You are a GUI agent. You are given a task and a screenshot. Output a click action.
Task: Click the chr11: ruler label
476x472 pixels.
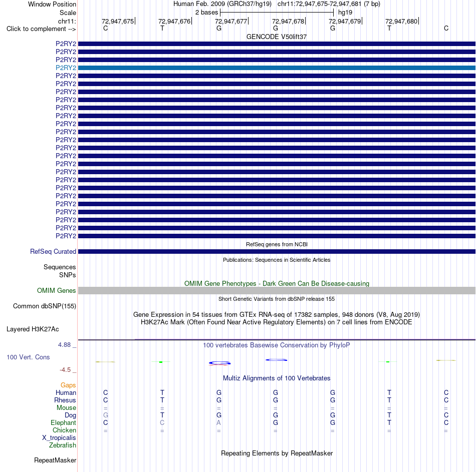click(x=67, y=21)
